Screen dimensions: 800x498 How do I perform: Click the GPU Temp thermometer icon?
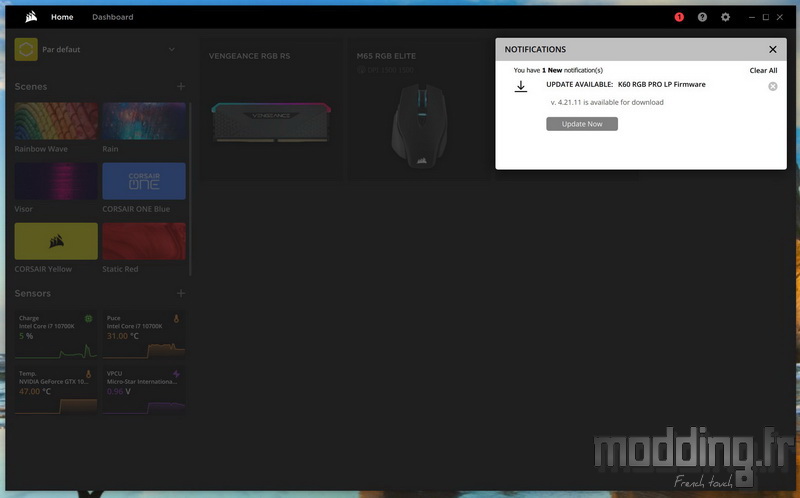(88, 374)
